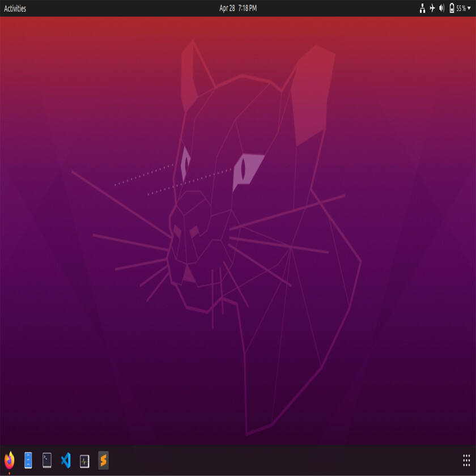Click empty top bar area beside Activities
The height and width of the screenshot is (476, 476).
pyautogui.click(x=113, y=8)
